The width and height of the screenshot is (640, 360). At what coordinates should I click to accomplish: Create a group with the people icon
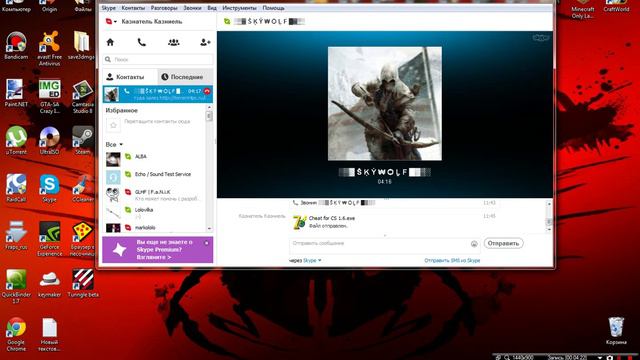[173, 42]
